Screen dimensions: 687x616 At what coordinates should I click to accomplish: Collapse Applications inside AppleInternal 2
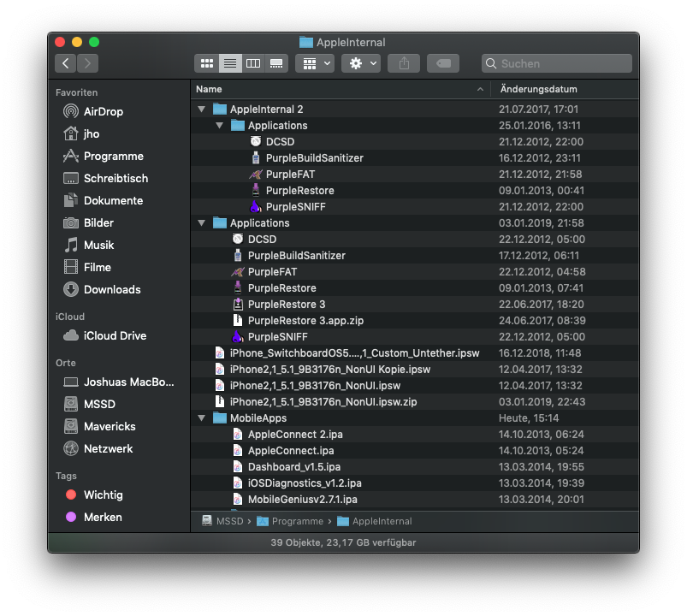coord(220,125)
